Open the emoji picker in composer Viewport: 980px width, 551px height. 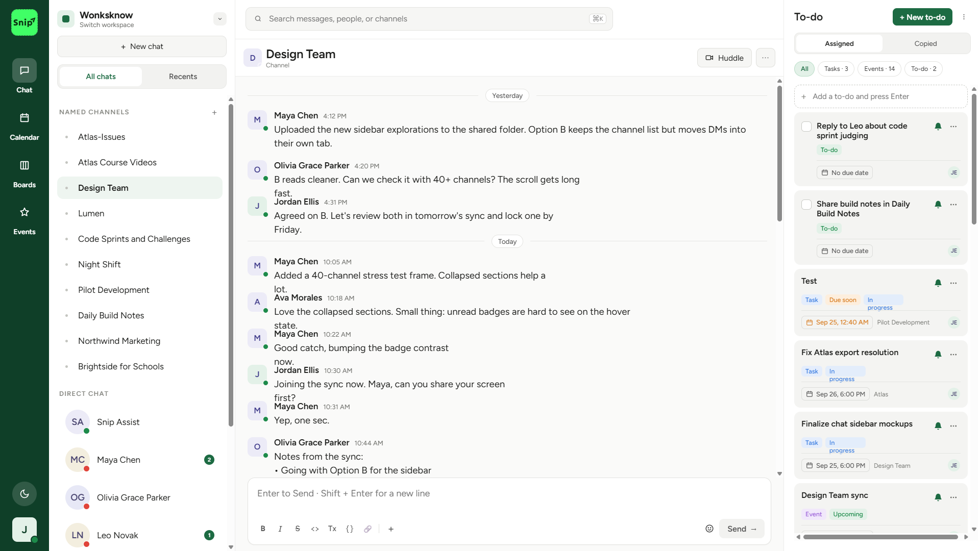pos(709,529)
